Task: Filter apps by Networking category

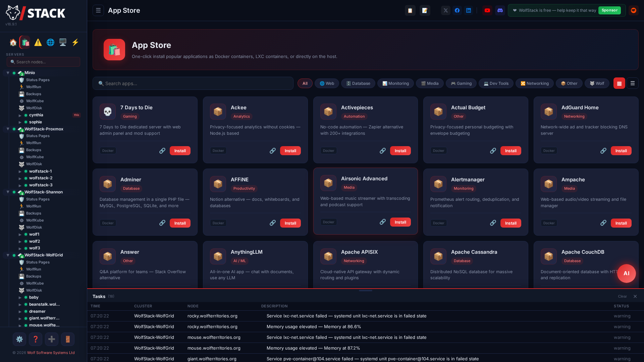Action: tap(535, 83)
